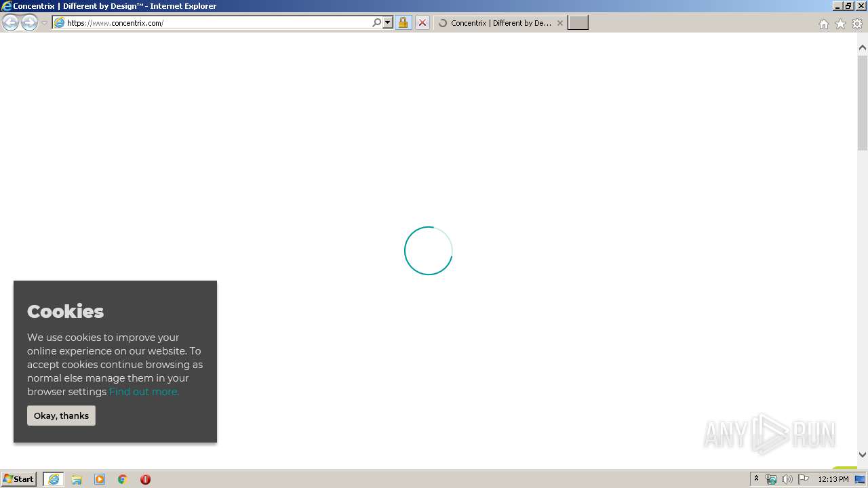Click the Internet Explorer title bar icon

tap(7, 6)
